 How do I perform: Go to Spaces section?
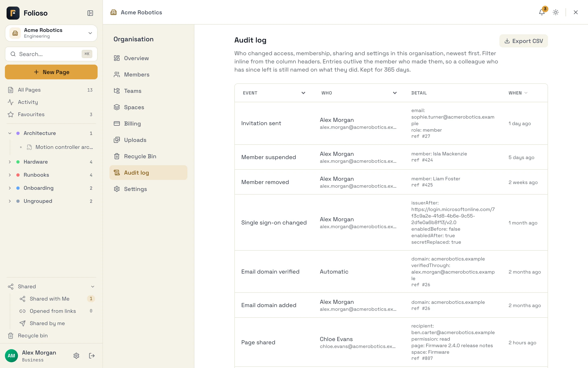click(x=148, y=107)
